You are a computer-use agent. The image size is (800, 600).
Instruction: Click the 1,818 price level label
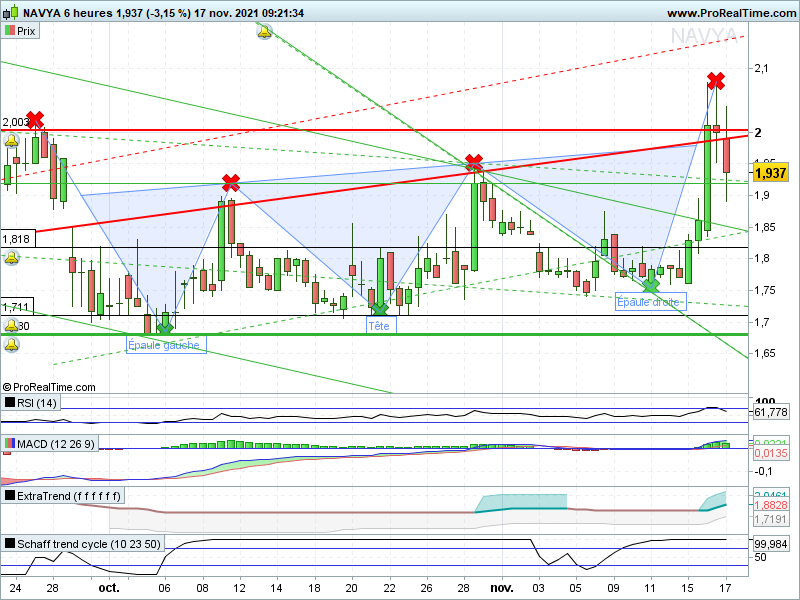click(18, 239)
